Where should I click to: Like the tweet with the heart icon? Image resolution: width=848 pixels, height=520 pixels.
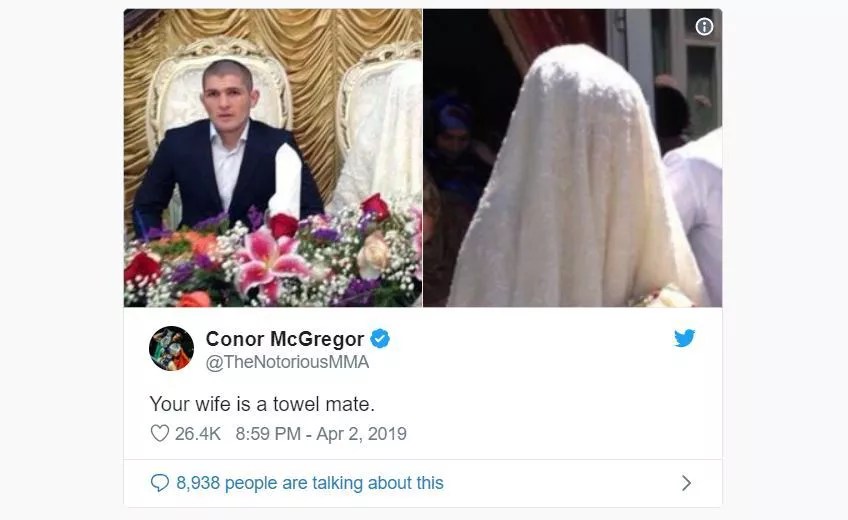coord(160,434)
